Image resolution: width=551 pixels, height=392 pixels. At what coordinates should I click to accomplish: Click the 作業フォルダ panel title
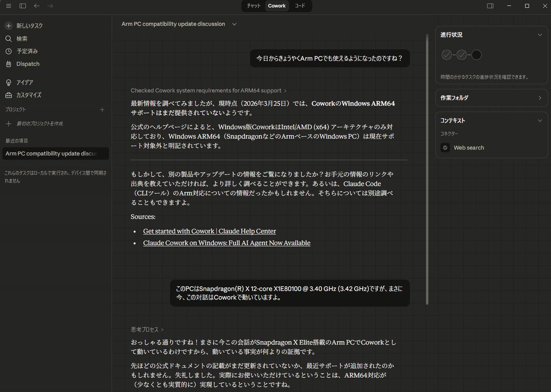pyautogui.click(x=454, y=98)
